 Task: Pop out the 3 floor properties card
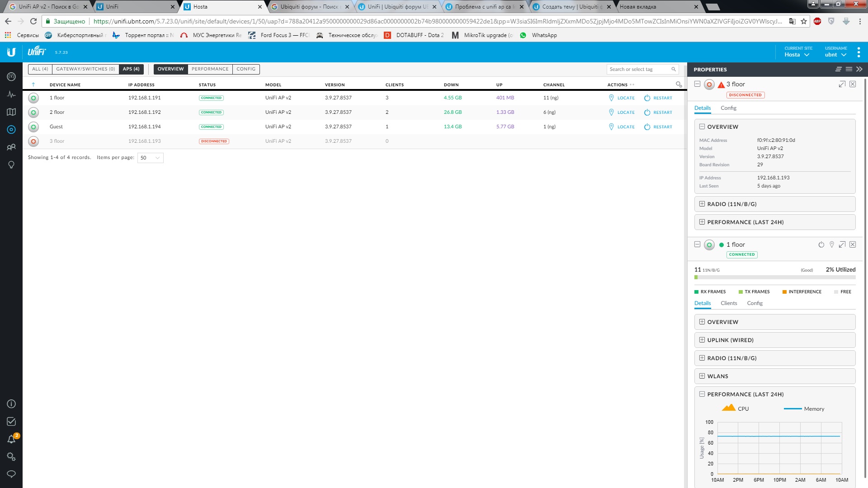coord(842,84)
